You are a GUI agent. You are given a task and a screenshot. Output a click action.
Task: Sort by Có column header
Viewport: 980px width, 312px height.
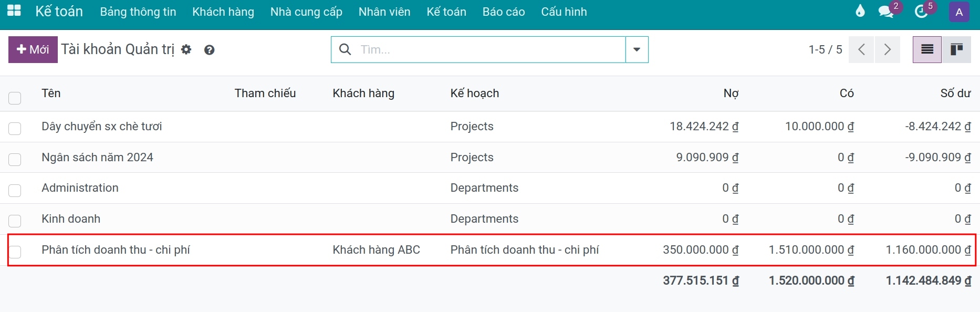point(847,93)
